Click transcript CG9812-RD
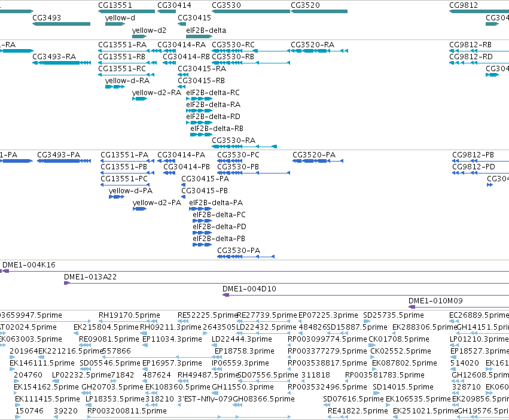The height and width of the screenshot is (420, 509). (471, 57)
